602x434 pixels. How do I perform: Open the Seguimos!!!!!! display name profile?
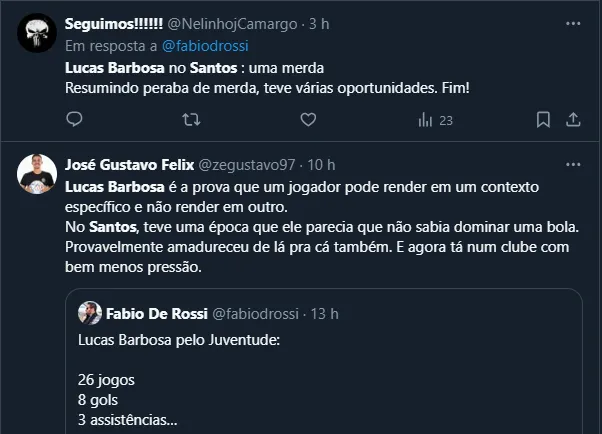point(106,23)
